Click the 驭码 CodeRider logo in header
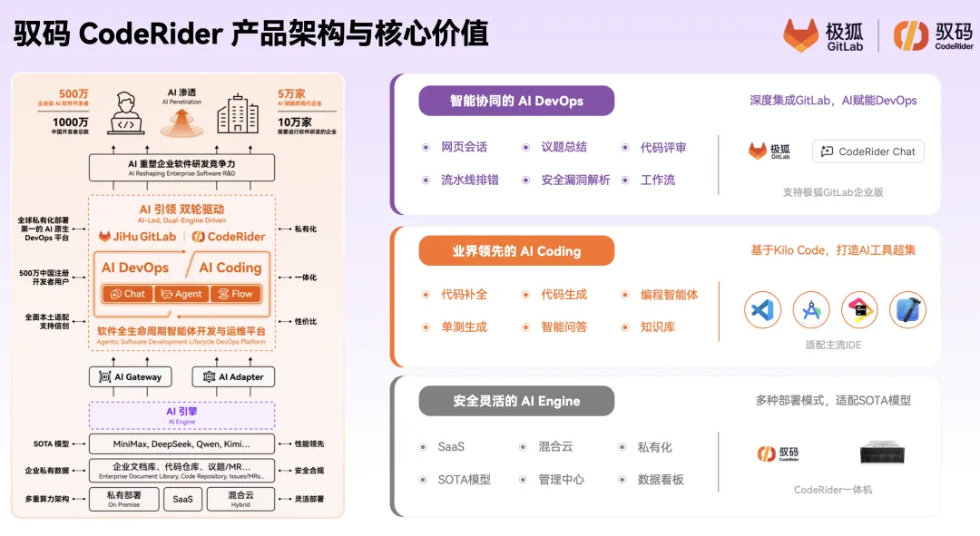Viewport: 980px width, 536px height. (910, 35)
